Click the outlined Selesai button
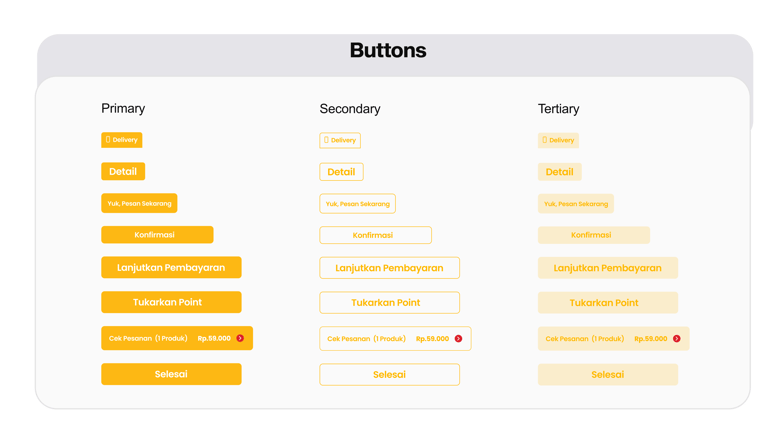The width and height of the screenshot is (768, 443). 389,375
